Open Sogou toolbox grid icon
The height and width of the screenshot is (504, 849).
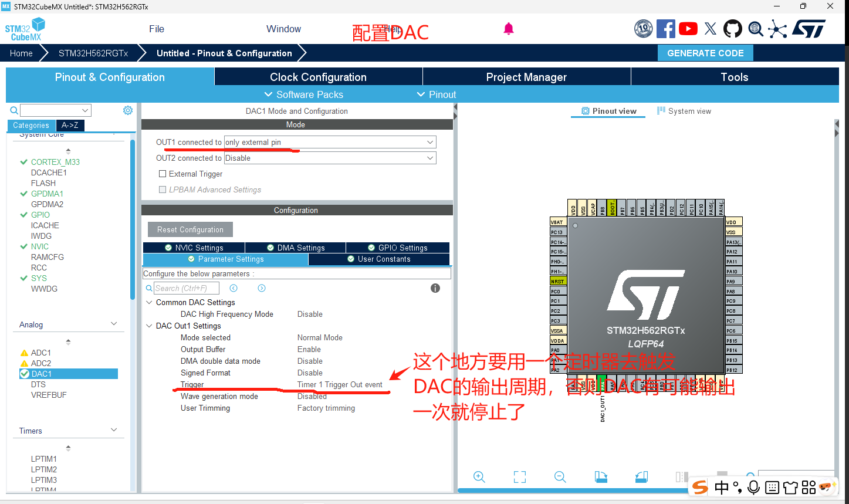tap(809, 487)
